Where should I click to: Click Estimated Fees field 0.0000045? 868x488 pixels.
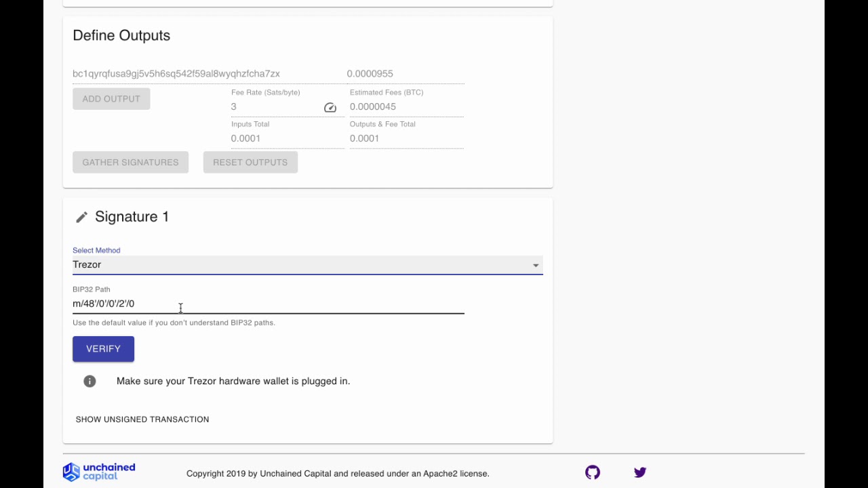[x=407, y=107]
